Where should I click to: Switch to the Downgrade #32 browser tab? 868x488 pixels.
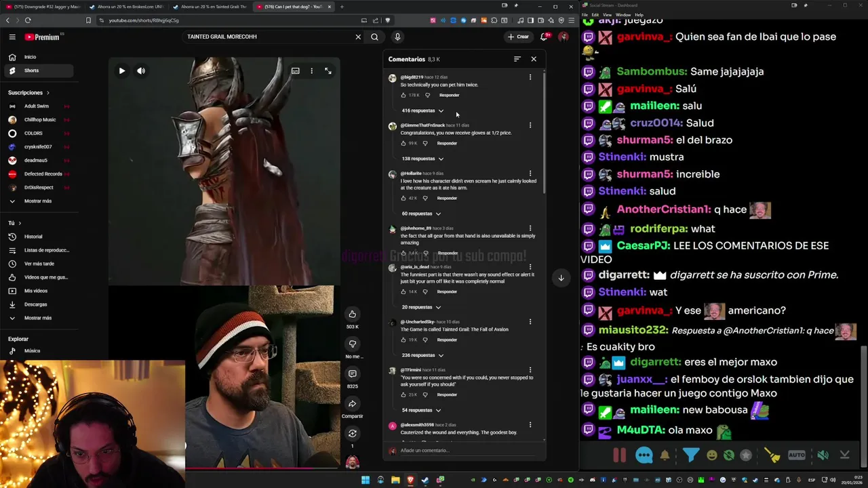coord(43,7)
